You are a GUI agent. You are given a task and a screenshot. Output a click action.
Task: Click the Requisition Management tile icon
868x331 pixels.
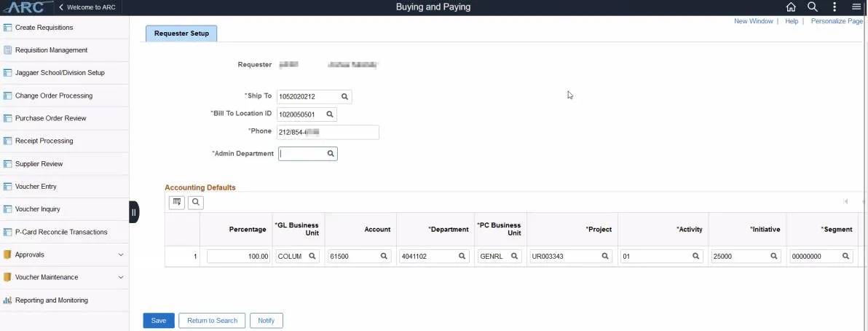[x=8, y=50]
